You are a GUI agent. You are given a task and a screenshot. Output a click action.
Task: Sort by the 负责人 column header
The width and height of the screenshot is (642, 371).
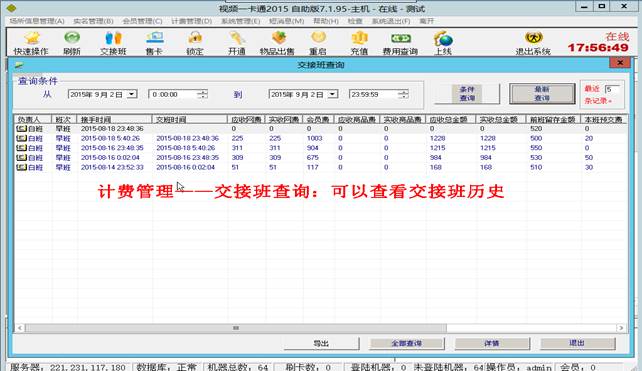point(33,119)
